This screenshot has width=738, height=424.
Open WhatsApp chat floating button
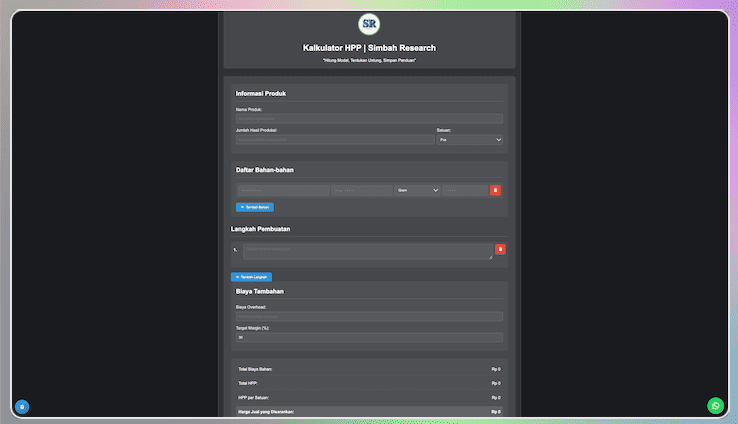click(715, 405)
